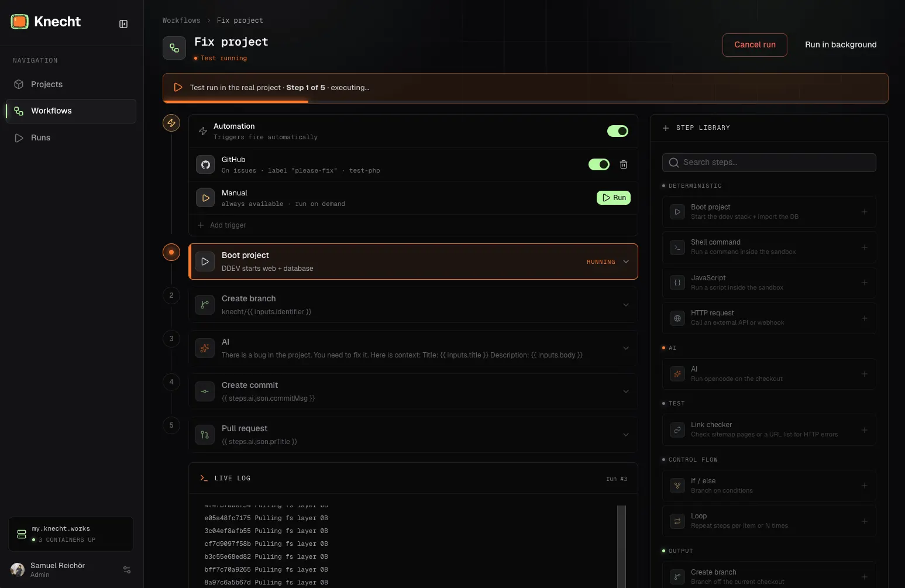This screenshot has width=905, height=588.
Task: Click the my.knecht.works server status card
Action: (71, 534)
